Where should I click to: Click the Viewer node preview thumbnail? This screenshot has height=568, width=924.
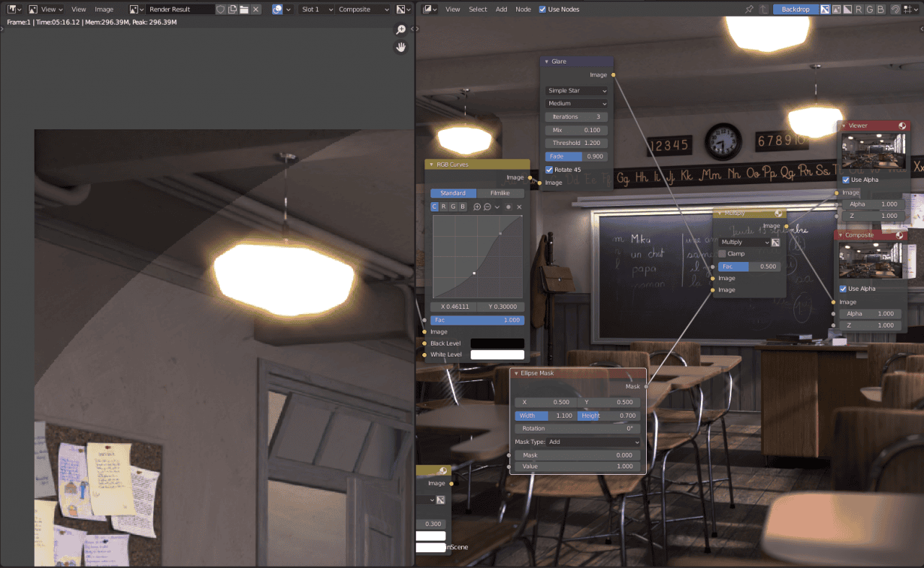pos(873,152)
